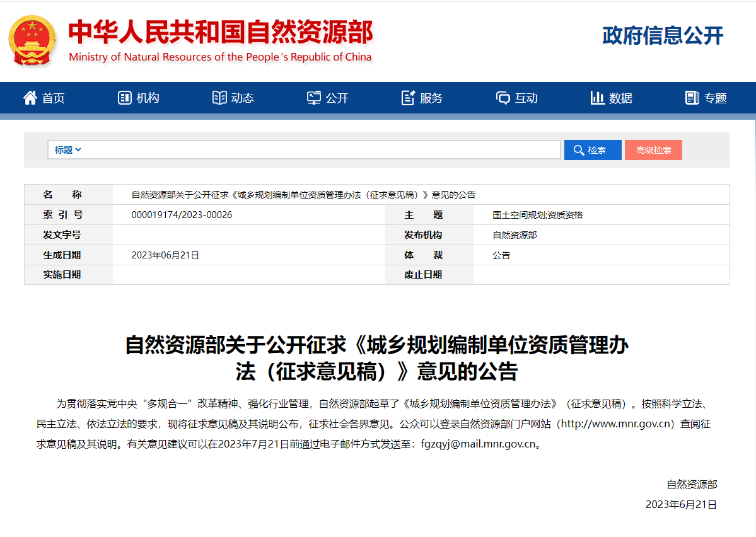756x537 pixels.
Task: Click the 废止日期 label cell
Action: tap(429, 275)
